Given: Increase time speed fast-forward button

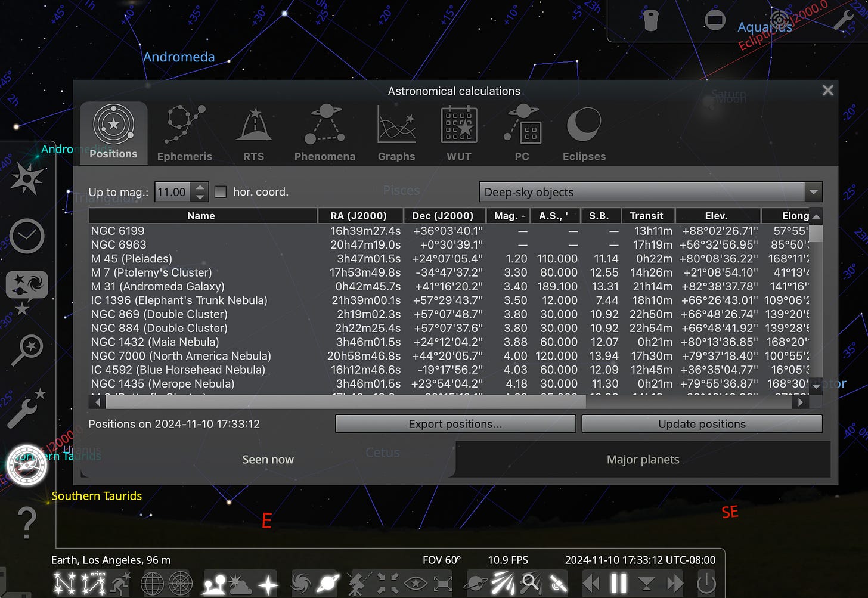Looking at the screenshot, I should [x=675, y=583].
